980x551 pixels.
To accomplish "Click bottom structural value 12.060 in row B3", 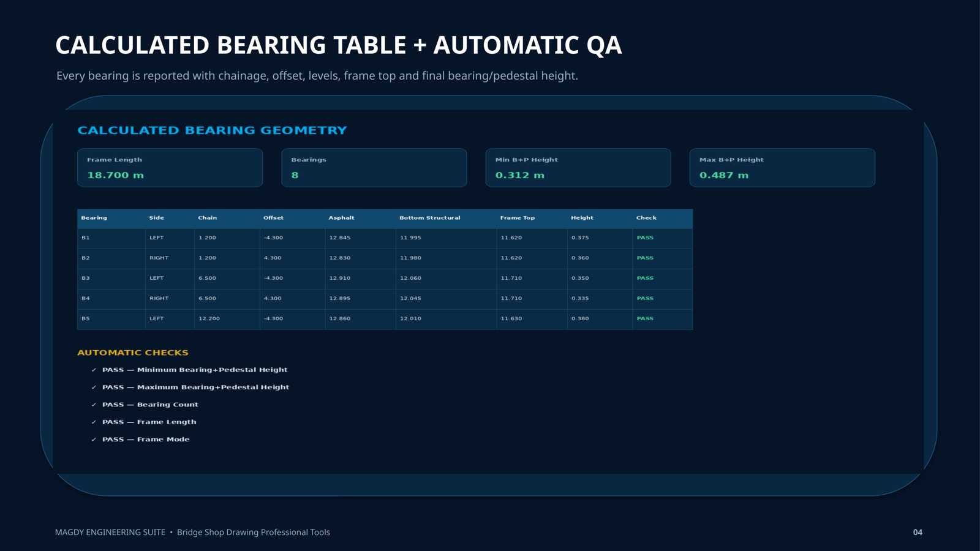I will [x=410, y=278].
